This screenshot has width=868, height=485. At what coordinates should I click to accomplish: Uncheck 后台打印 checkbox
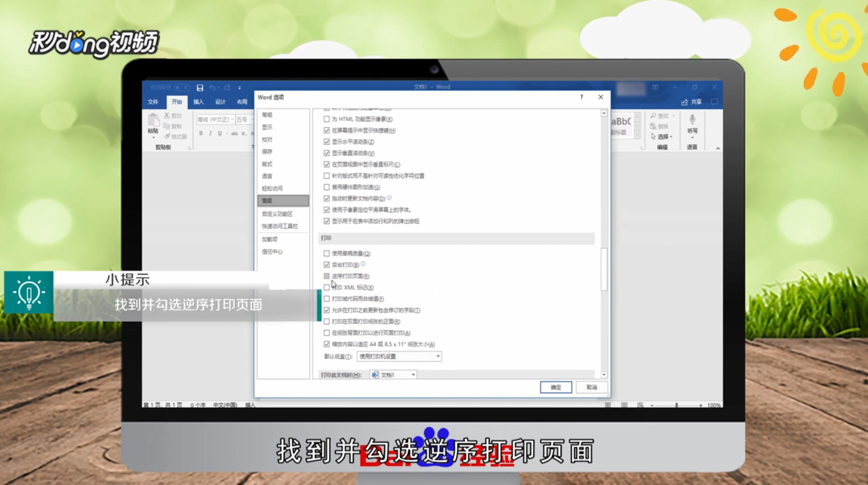pos(327,265)
